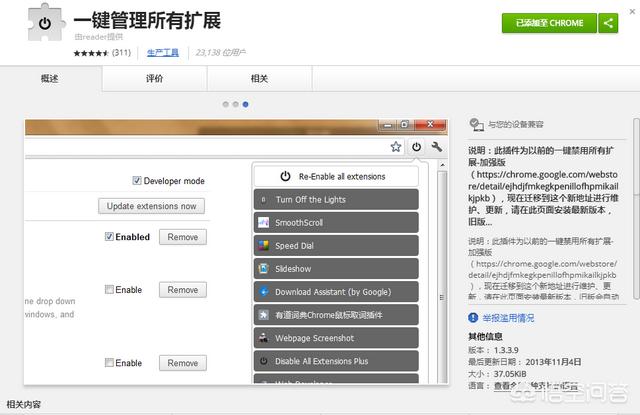Click the bottom Remove button
The image size is (640, 415).
[x=183, y=363]
